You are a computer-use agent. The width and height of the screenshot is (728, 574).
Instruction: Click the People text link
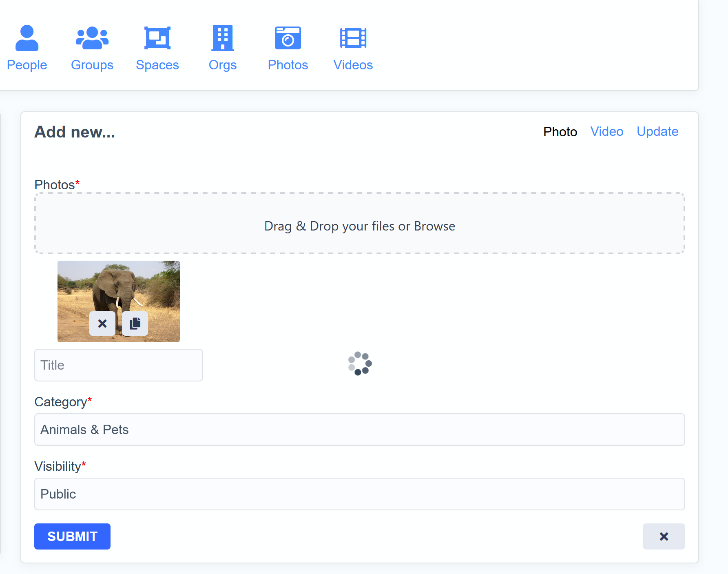[27, 65]
